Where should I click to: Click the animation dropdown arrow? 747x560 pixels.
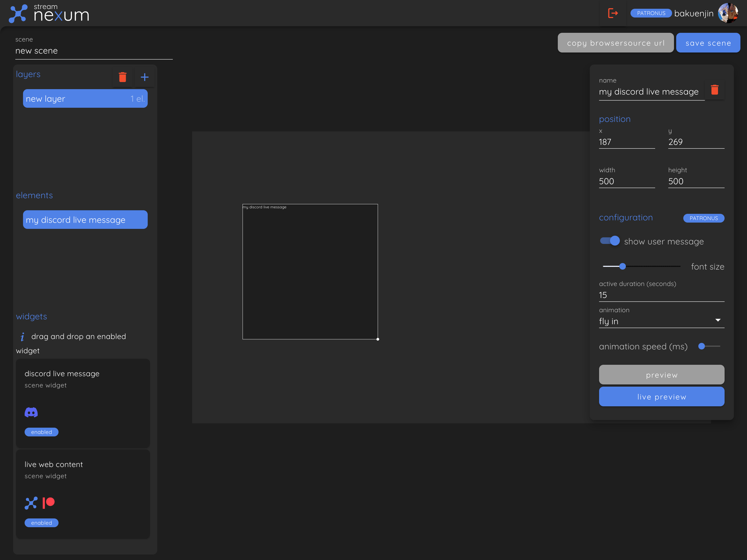718,320
